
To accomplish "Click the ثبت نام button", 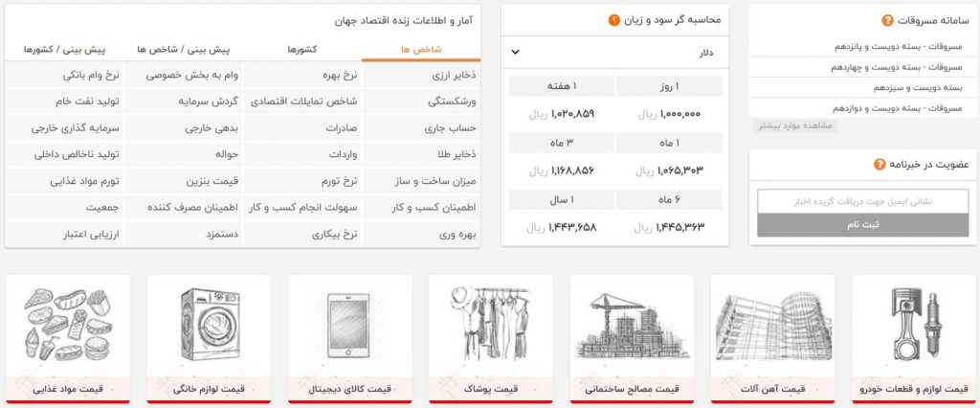I will coord(862,225).
